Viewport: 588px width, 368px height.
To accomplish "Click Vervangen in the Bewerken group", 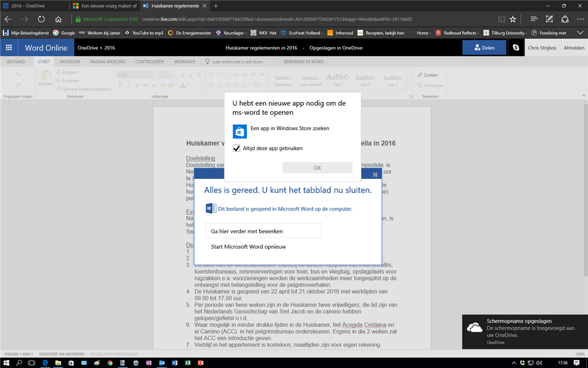I will pos(431,86).
